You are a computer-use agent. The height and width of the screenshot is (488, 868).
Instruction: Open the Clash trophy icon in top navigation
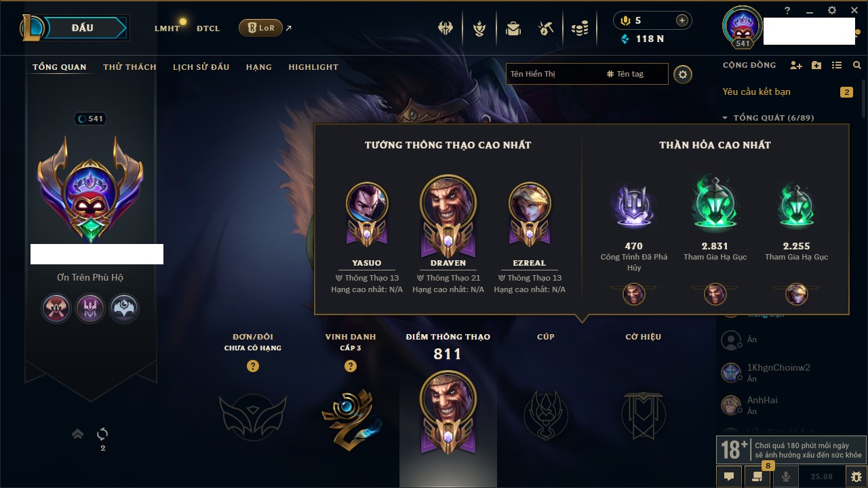coord(446,28)
